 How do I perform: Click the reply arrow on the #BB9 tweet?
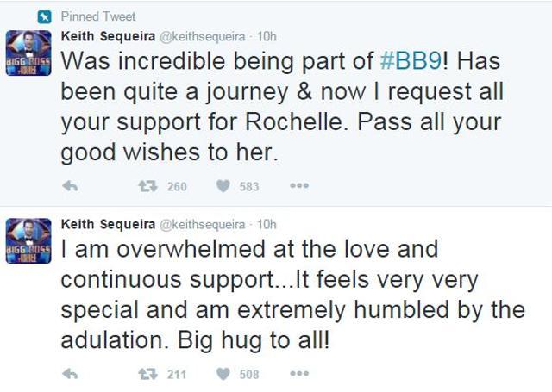coord(70,185)
